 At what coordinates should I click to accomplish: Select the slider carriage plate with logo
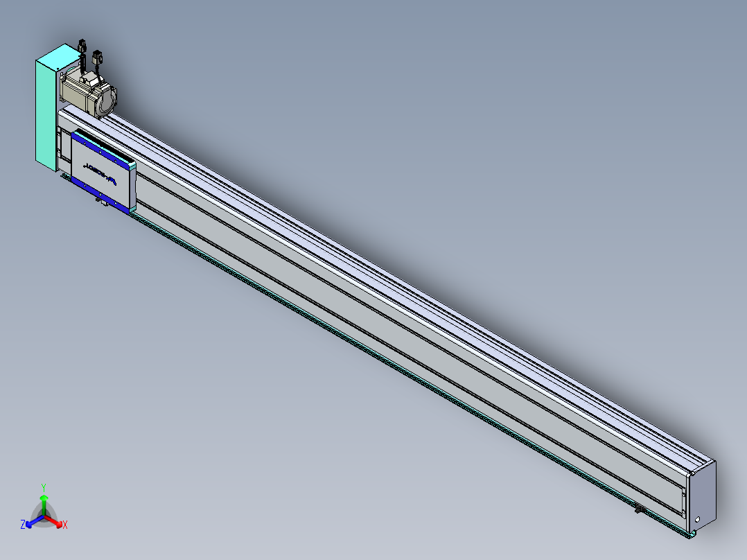coord(101,173)
